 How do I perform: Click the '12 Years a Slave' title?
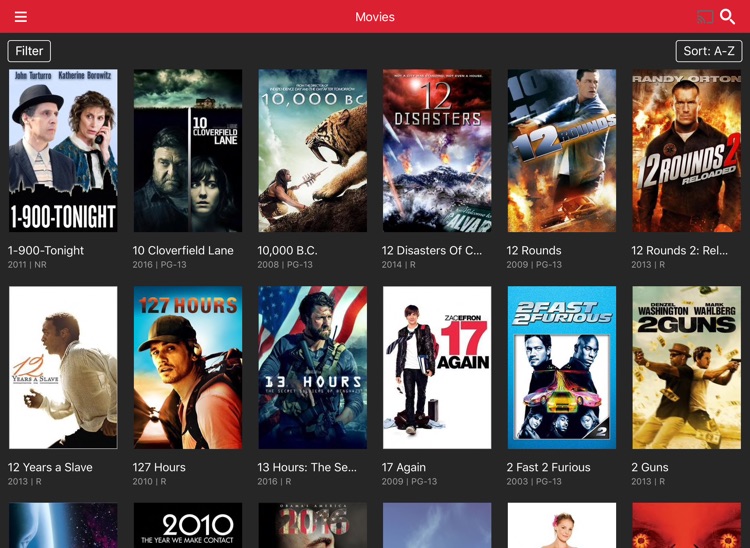pos(50,467)
